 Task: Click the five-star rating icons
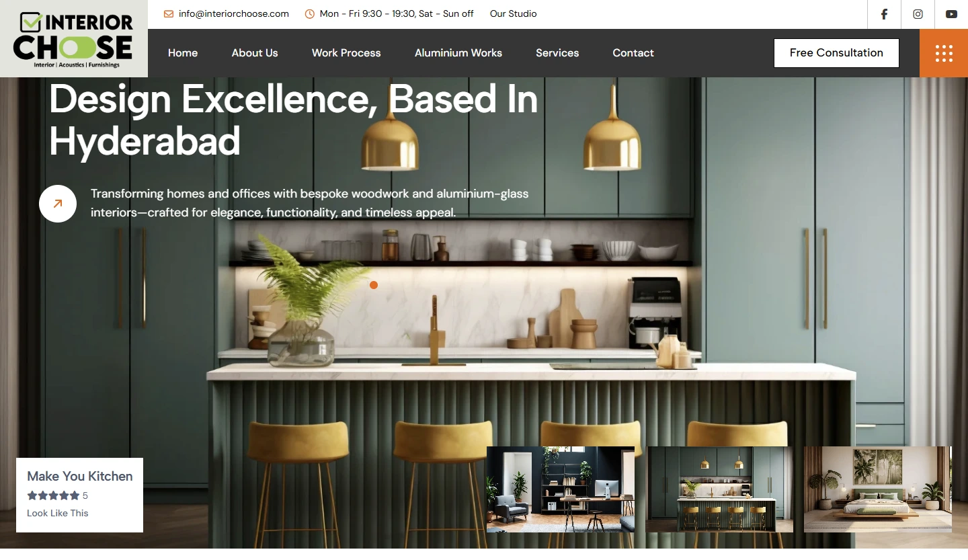pyautogui.click(x=53, y=495)
